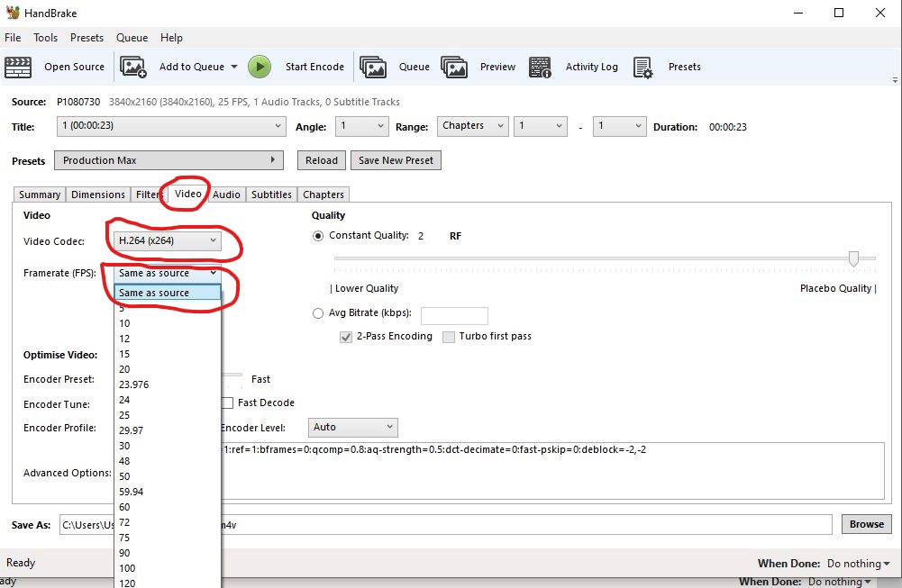
Task: Switch to the Chapters tab
Action: (323, 194)
